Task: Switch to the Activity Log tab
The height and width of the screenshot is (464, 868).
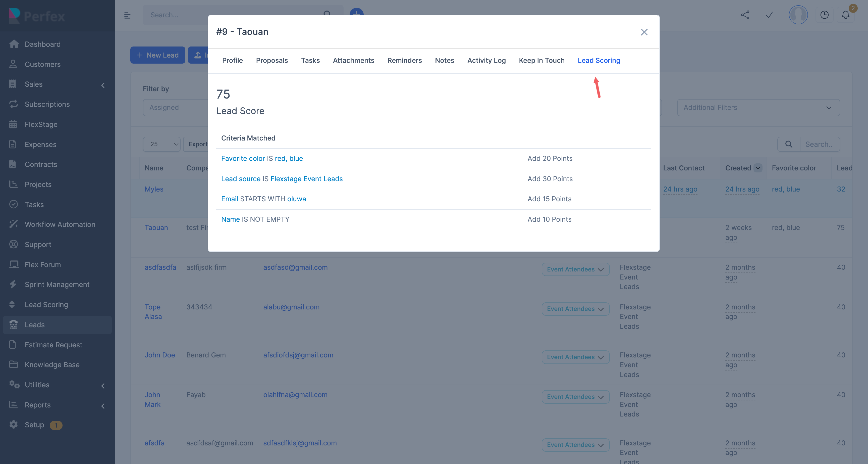Action: click(x=486, y=60)
